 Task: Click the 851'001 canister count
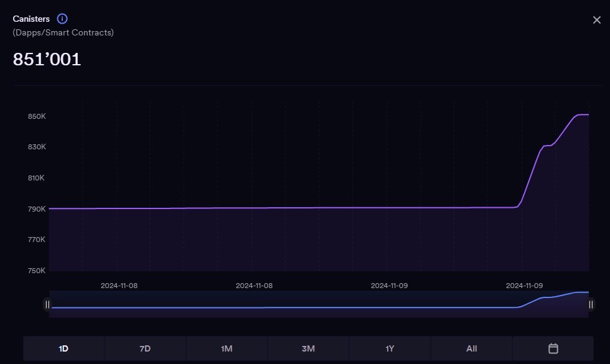[x=47, y=60]
